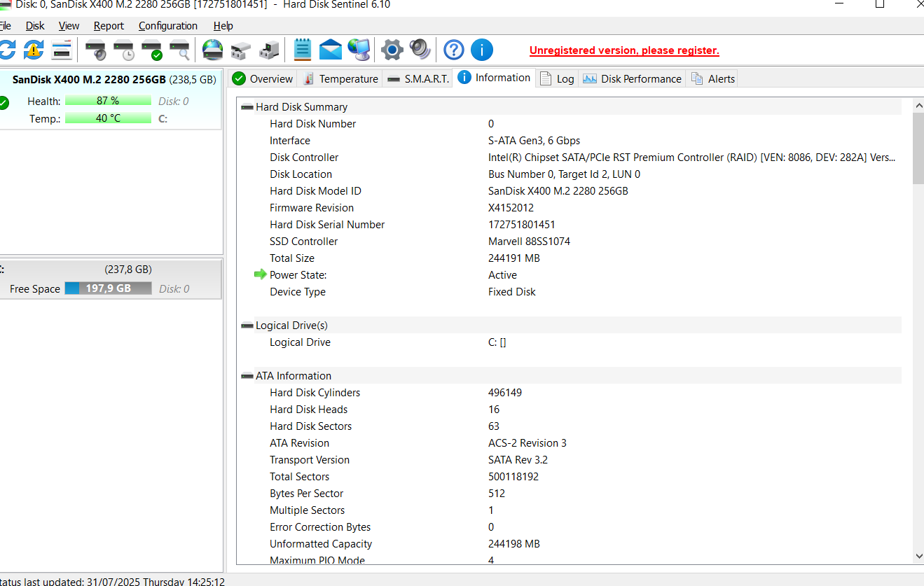
Task: Click the refresh with warning icon
Action: [33, 50]
